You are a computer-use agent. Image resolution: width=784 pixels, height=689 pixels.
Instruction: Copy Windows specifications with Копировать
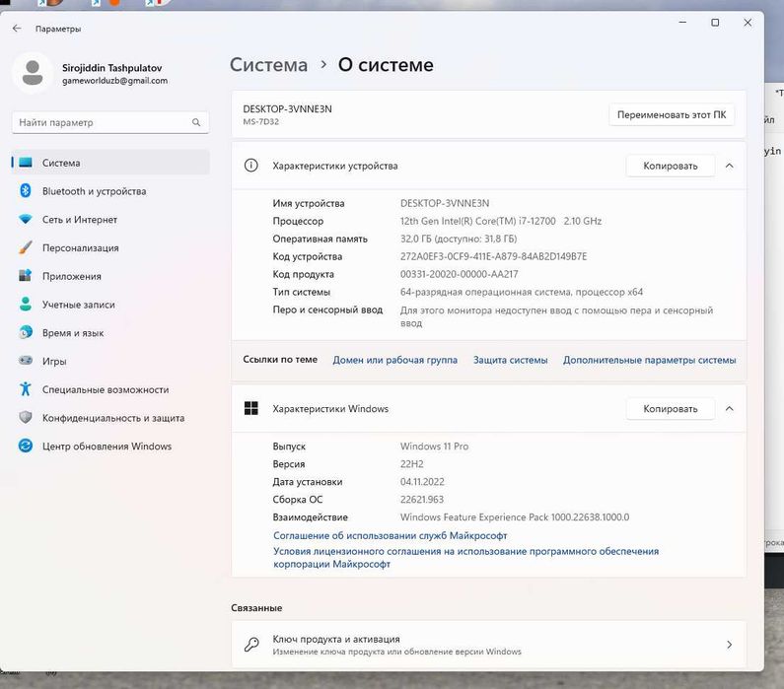(670, 408)
